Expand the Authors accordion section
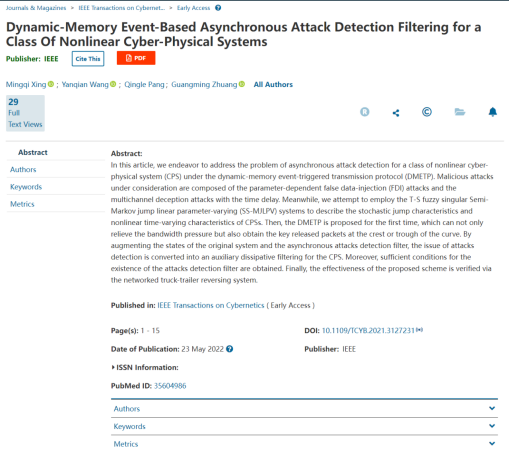This screenshot has height=452, width=510. pyautogui.click(x=304, y=408)
